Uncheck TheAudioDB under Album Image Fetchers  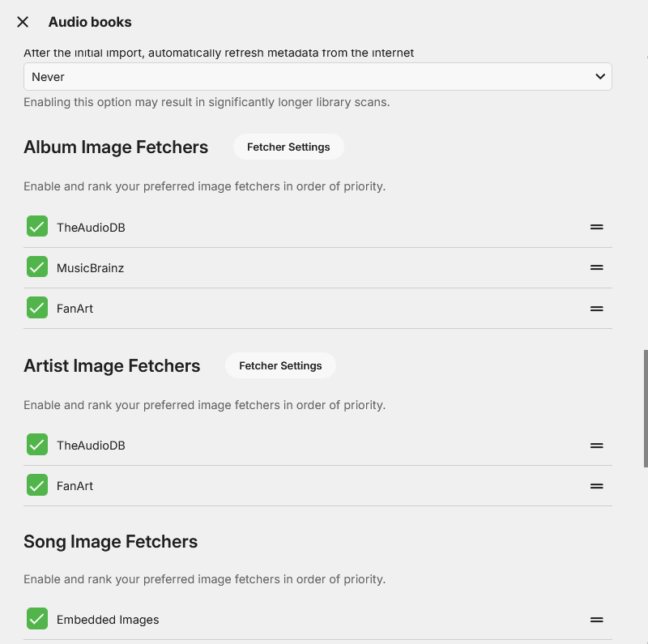[x=37, y=227]
